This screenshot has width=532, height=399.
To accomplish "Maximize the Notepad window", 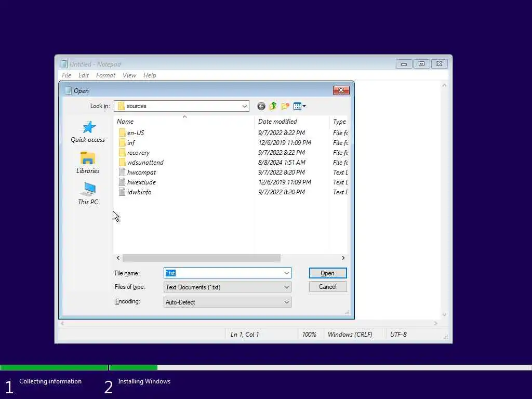I will (421, 64).
